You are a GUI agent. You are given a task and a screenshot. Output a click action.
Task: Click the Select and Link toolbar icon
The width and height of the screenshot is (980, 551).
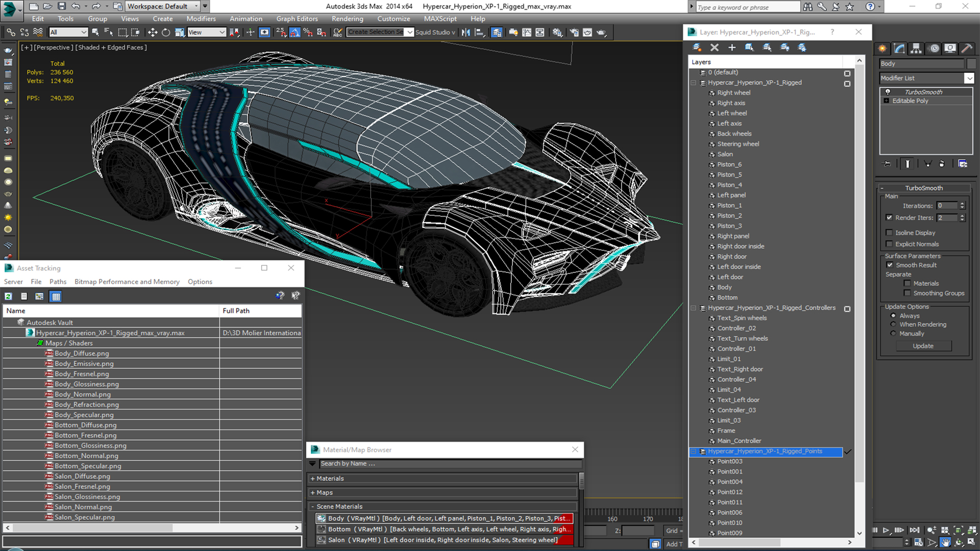point(11,32)
